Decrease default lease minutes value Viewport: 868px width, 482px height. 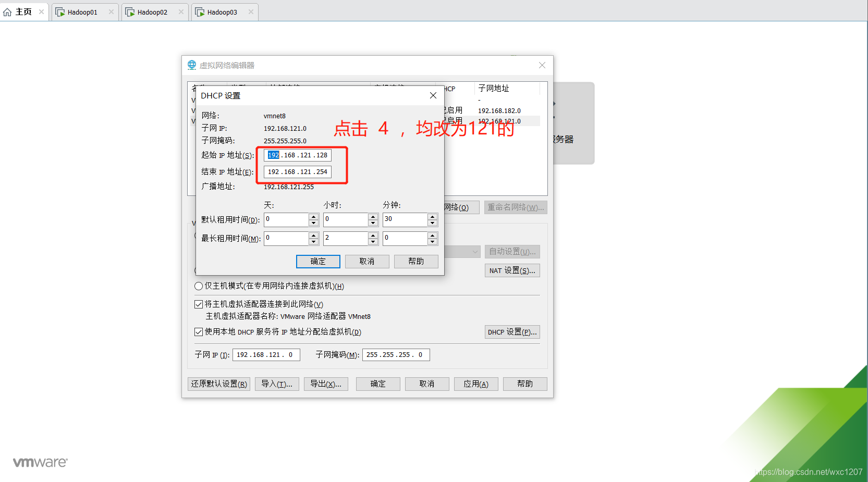432,223
